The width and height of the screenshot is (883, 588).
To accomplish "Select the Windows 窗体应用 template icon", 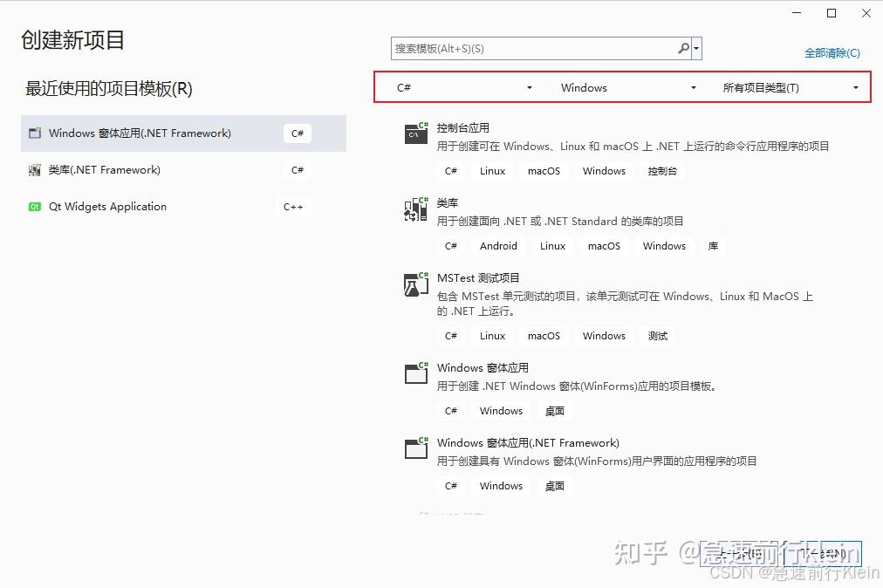I will (x=415, y=373).
